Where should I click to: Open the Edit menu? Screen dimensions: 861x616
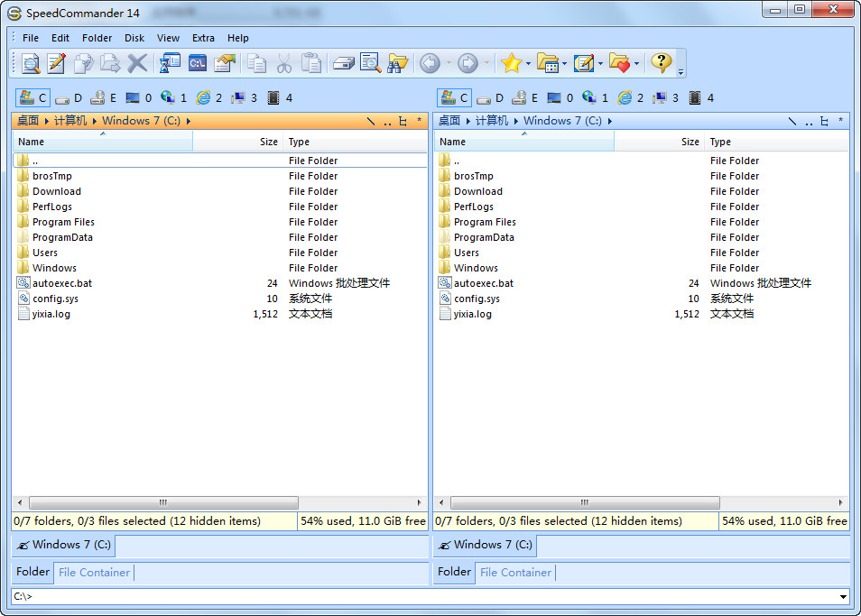coord(60,39)
